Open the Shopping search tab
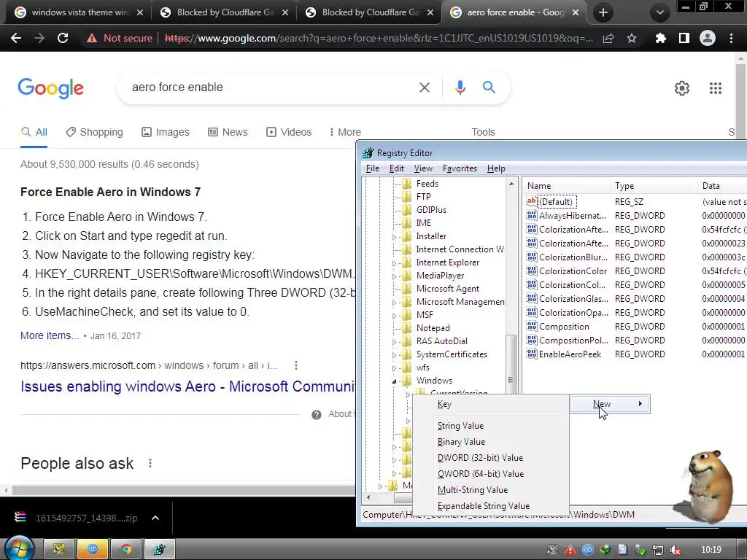The height and width of the screenshot is (560, 747). point(94,132)
